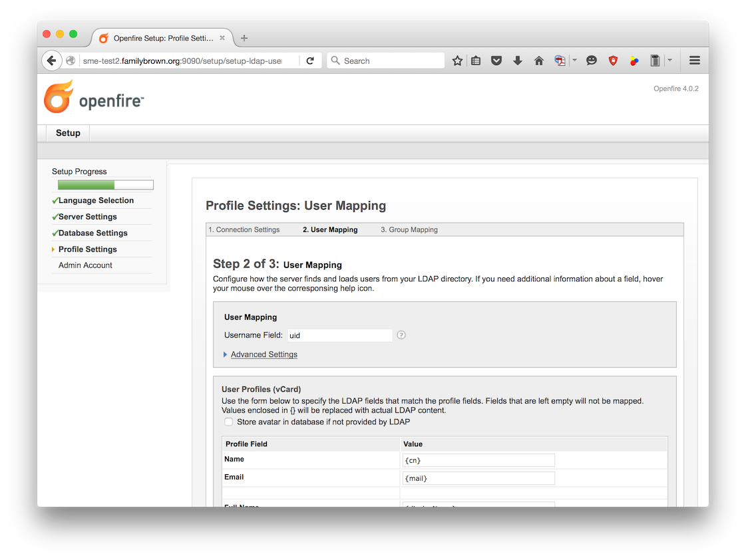The width and height of the screenshot is (746, 560).
Task: Click the Openfire flame logo
Action: [x=59, y=97]
